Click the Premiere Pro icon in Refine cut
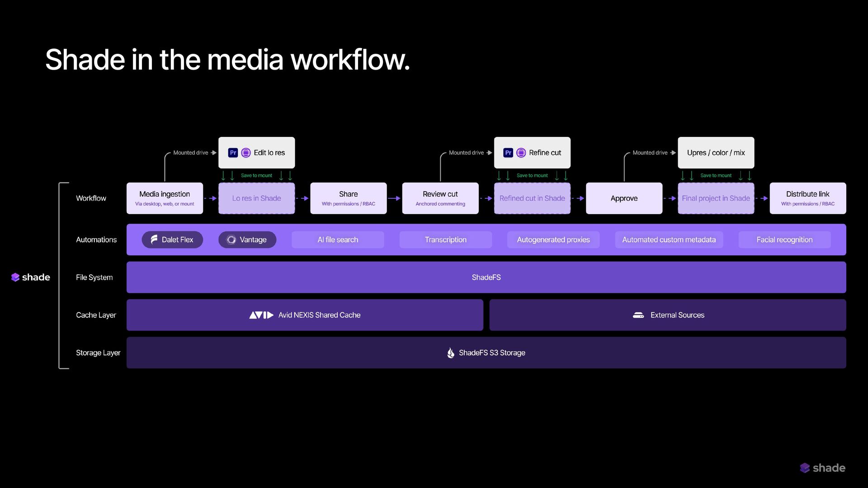 (x=508, y=153)
